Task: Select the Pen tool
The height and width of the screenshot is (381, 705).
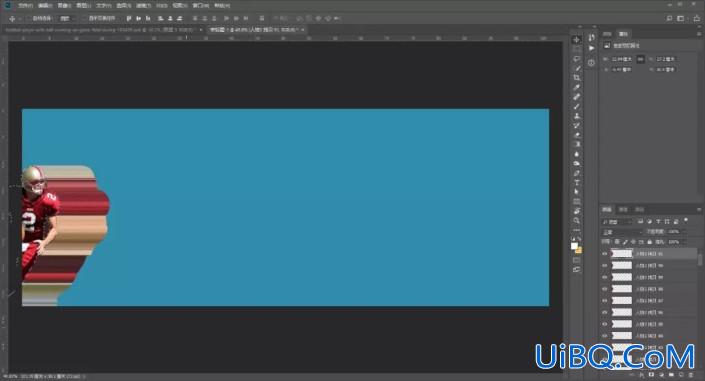Action: pos(576,173)
